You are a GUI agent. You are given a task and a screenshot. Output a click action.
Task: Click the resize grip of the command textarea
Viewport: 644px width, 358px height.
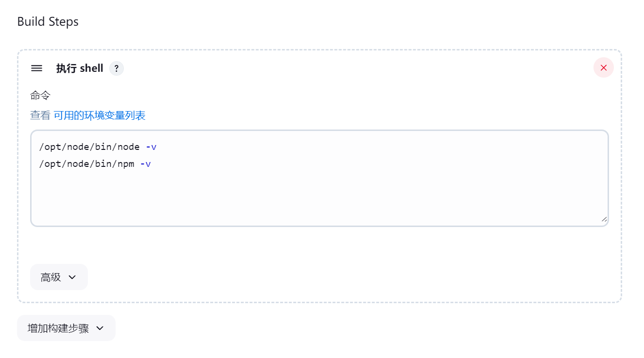[604, 219]
